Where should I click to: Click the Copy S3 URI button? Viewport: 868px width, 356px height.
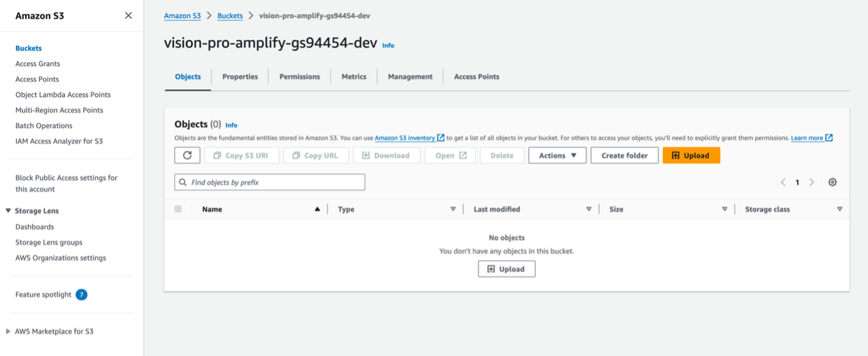click(241, 155)
